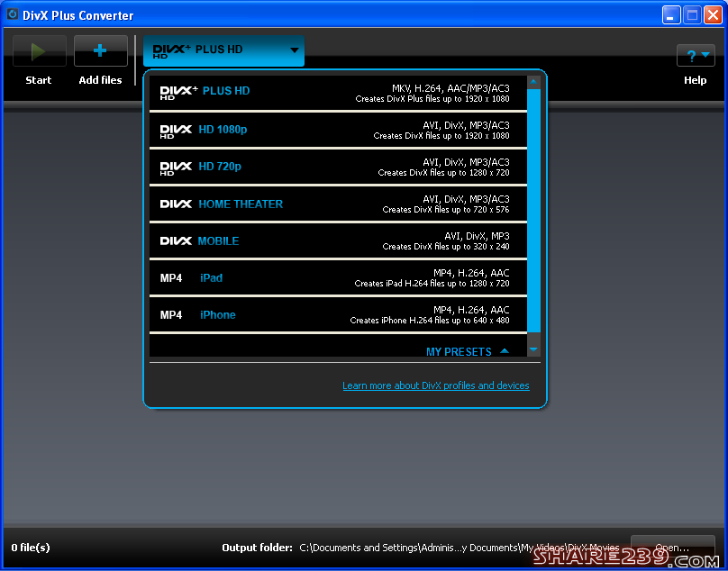Click 'Creates iPad H.264 files up to 1280 x 720'
Image resolution: width=728 pixels, height=571 pixels.
tap(432, 284)
